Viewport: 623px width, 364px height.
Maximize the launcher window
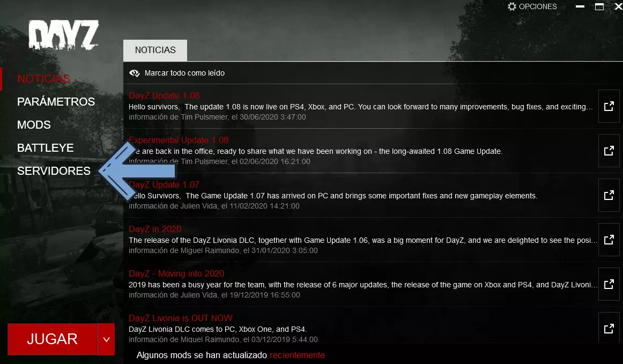pyautogui.click(x=599, y=6)
